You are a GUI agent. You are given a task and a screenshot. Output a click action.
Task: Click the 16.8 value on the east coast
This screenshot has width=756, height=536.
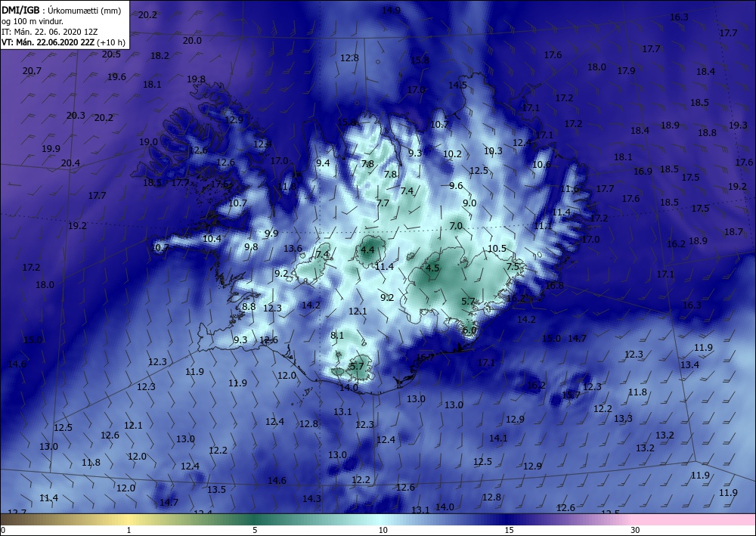554,285
